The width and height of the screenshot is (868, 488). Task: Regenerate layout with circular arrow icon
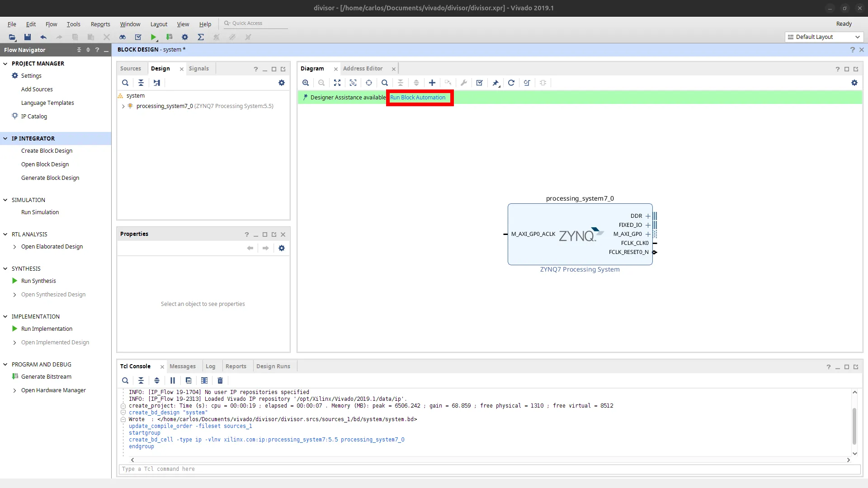pos(511,83)
